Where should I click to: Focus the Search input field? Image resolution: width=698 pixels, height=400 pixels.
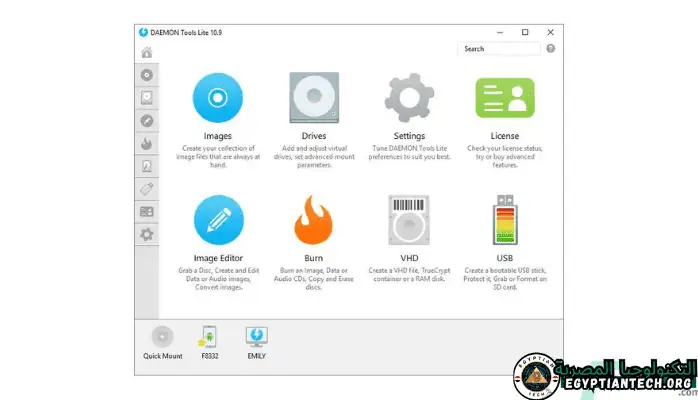click(x=498, y=48)
